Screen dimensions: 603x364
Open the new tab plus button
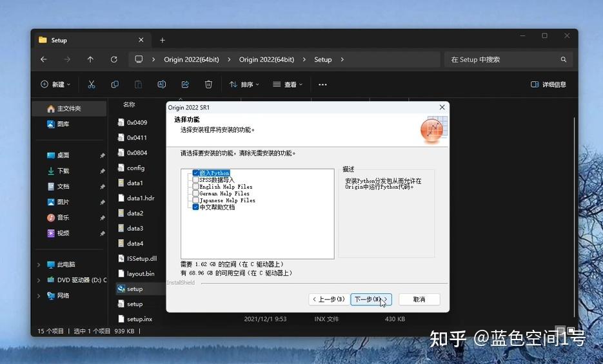point(163,41)
